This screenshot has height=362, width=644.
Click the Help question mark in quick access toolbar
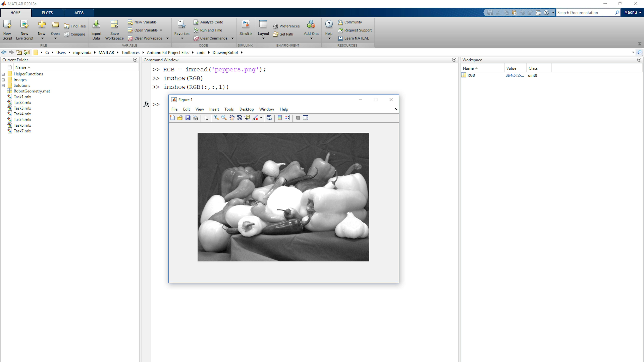[x=547, y=12]
